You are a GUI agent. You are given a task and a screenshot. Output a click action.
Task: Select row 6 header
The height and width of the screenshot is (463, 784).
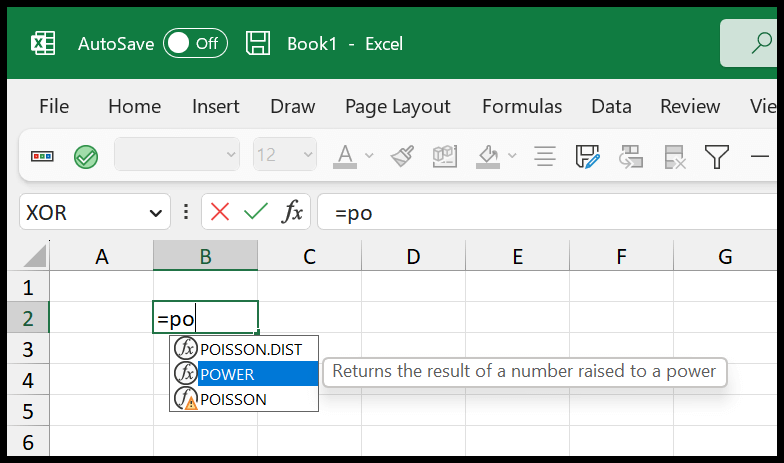point(28,441)
